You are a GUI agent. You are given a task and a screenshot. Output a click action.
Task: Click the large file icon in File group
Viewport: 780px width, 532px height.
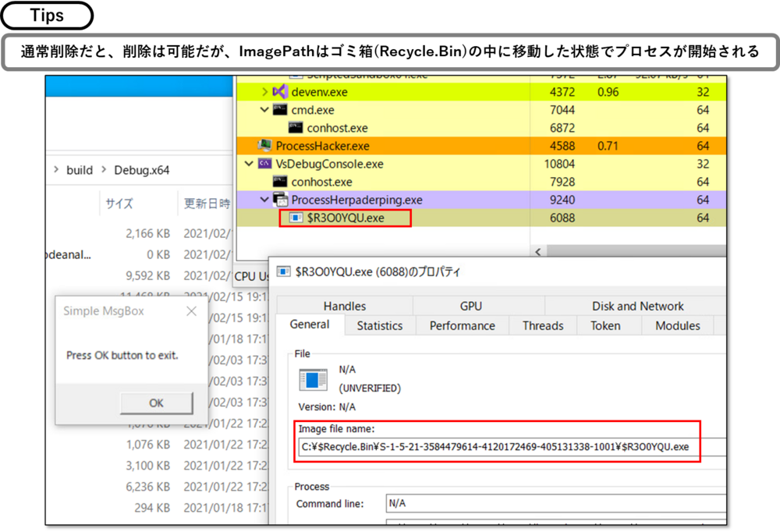(314, 379)
